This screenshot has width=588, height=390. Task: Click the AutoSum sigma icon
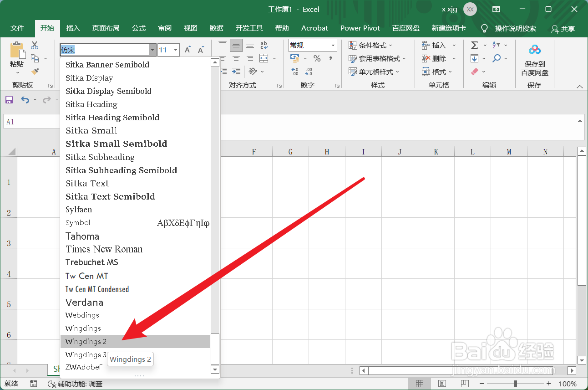pyautogui.click(x=474, y=45)
